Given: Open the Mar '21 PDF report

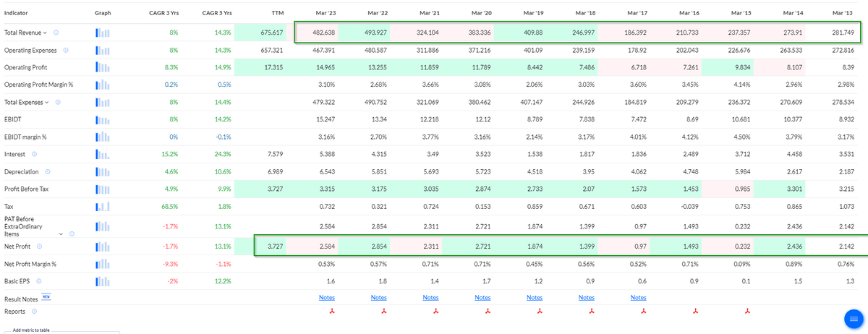Looking at the screenshot, I should 435,312.
